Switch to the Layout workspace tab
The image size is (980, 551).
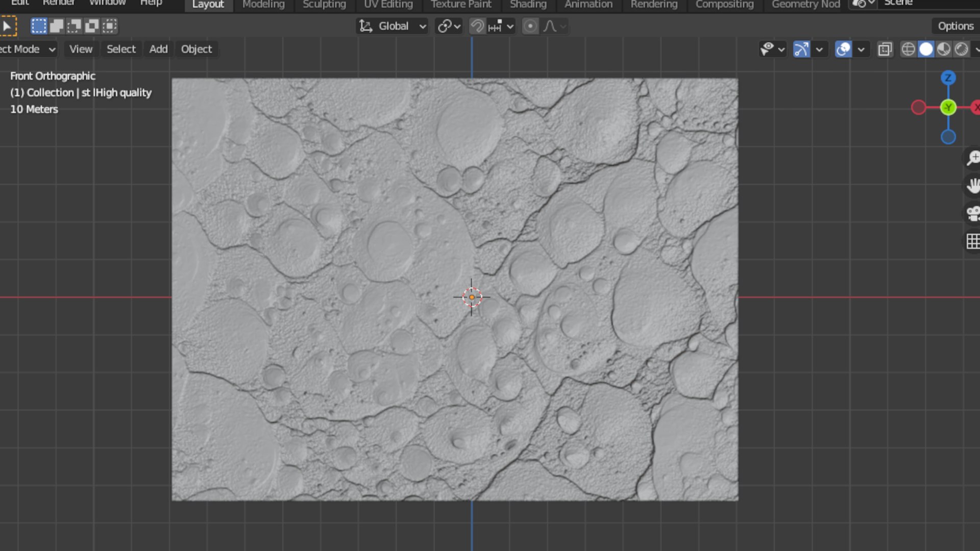tap(208, 5)
